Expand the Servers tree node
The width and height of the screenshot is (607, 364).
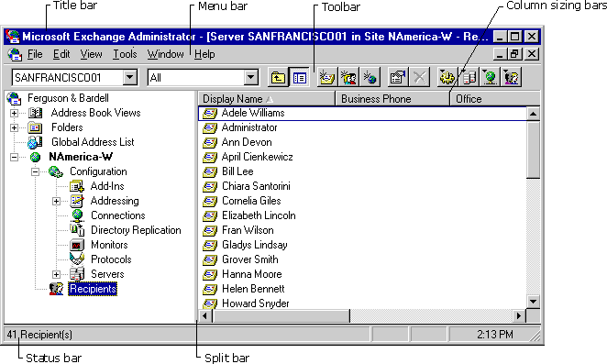pos(57,274)
